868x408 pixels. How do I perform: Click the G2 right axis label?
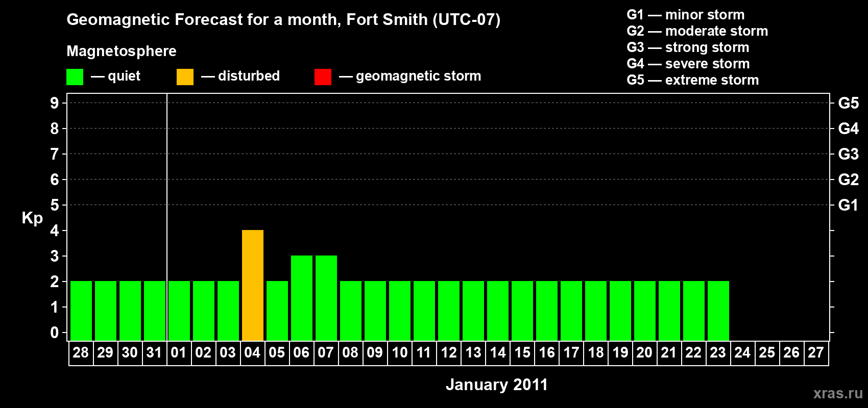(849, 180)
